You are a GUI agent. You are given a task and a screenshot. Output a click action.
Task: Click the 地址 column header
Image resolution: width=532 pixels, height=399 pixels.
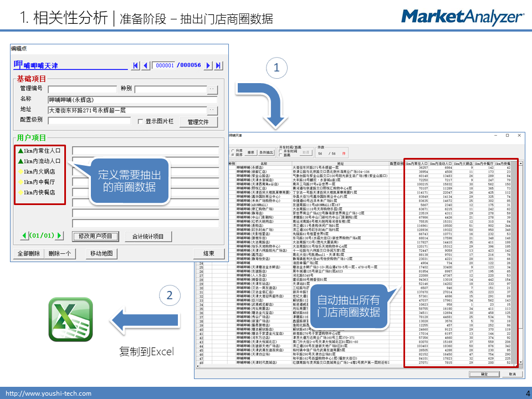340,163
